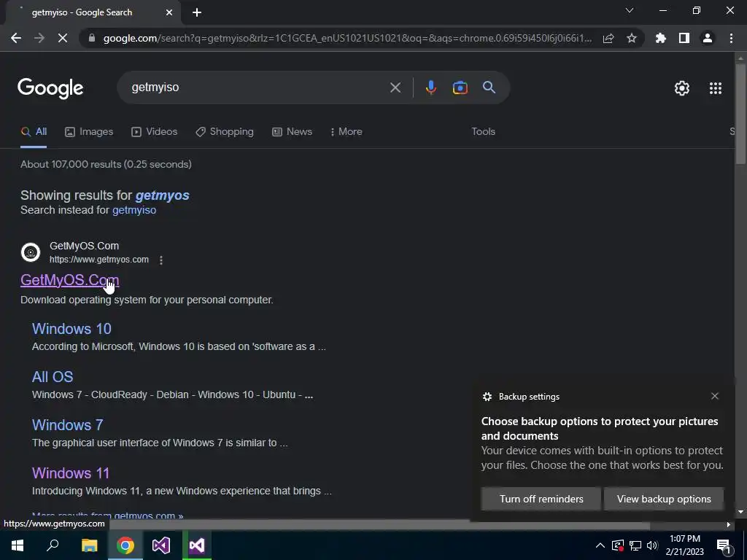
Task: Open Backup settings gear in notification
Action: point(487,397)
